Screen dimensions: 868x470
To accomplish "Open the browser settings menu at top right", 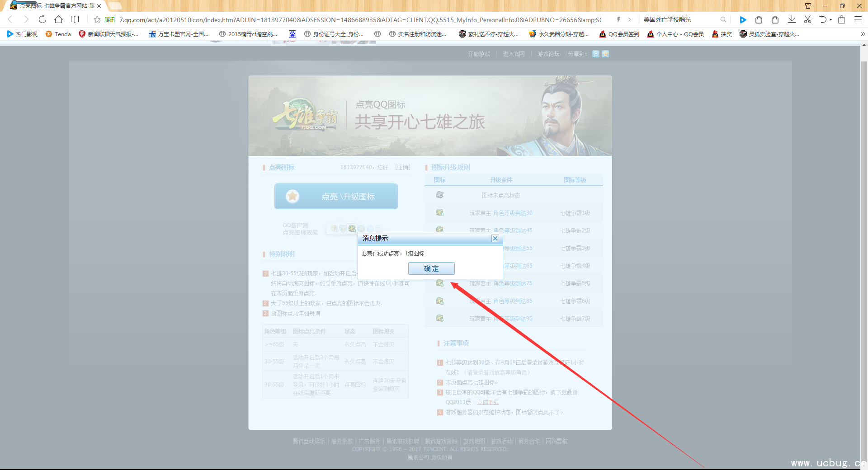I will (x=858, y=19).
